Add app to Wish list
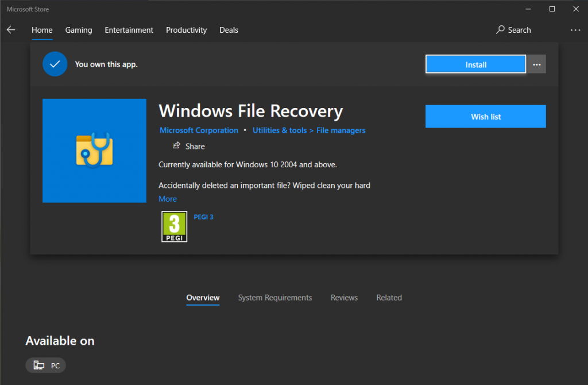 tap(485, 117)
